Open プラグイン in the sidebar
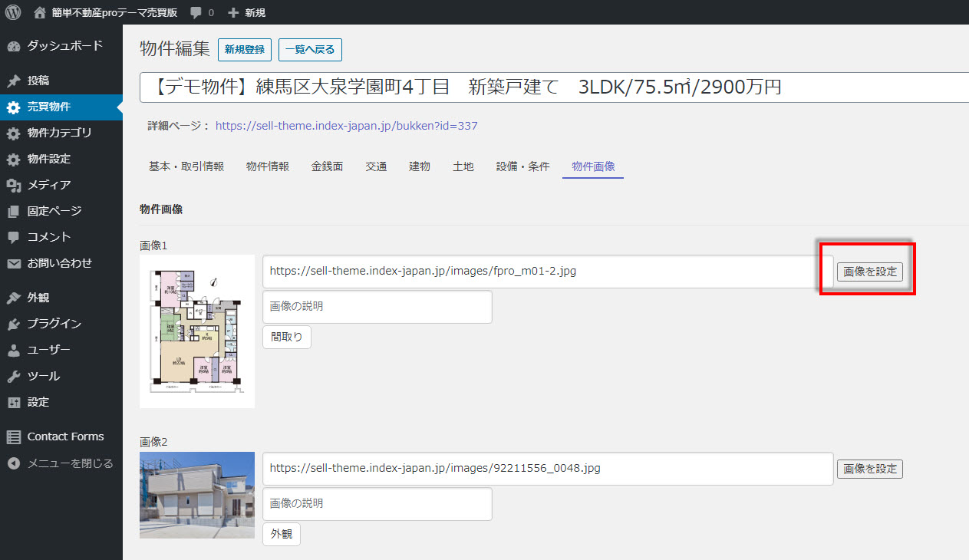Viewport: 969px width, 560px height. pyautogui.click(x=54, y=324)
